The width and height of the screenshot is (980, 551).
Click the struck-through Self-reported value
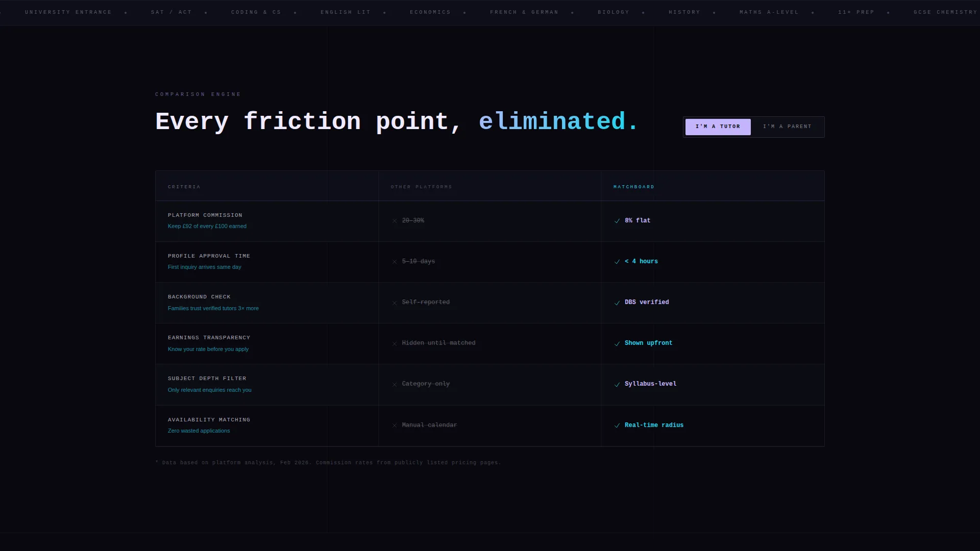[426, 303]
